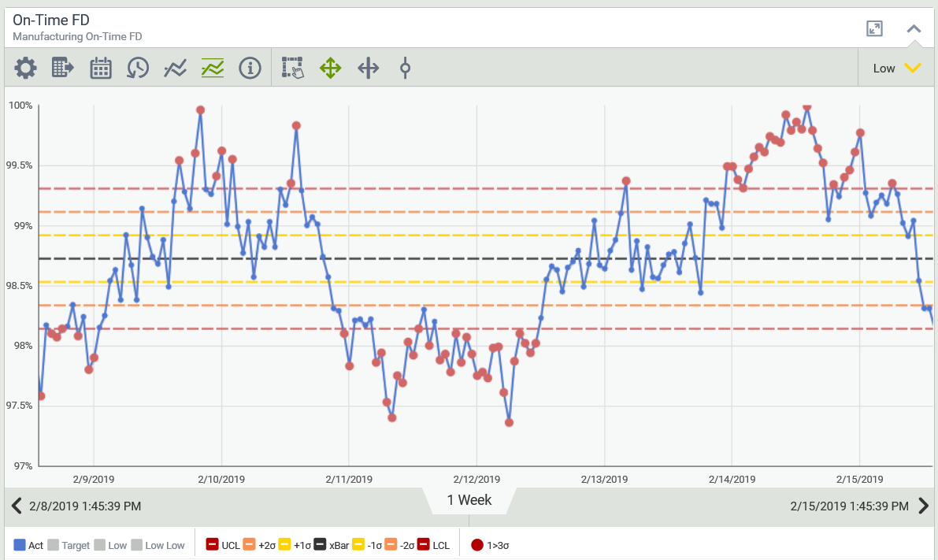Go to the previous time period
The height and width of the screenshot is (560, 938).
click(16, 506)
